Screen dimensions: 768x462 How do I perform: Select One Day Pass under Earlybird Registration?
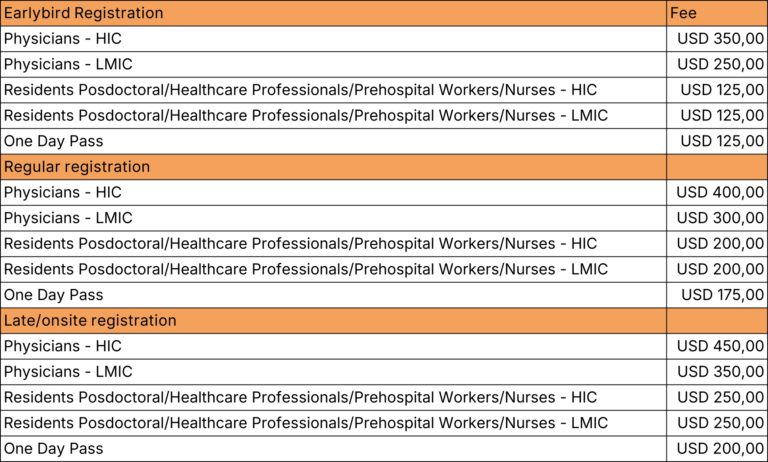pos(54,141)
